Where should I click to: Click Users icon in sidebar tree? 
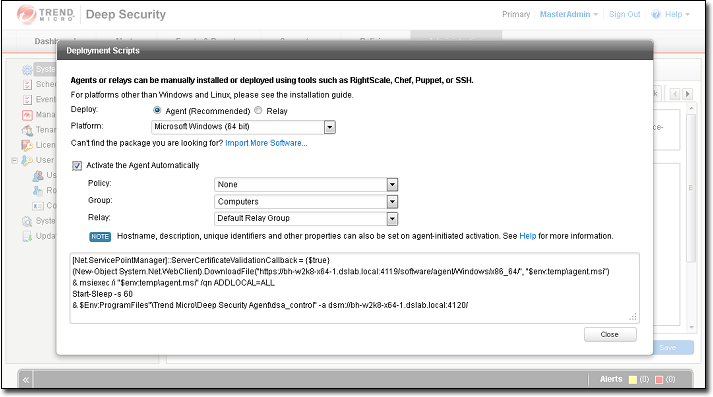click(x=38, y=176)
